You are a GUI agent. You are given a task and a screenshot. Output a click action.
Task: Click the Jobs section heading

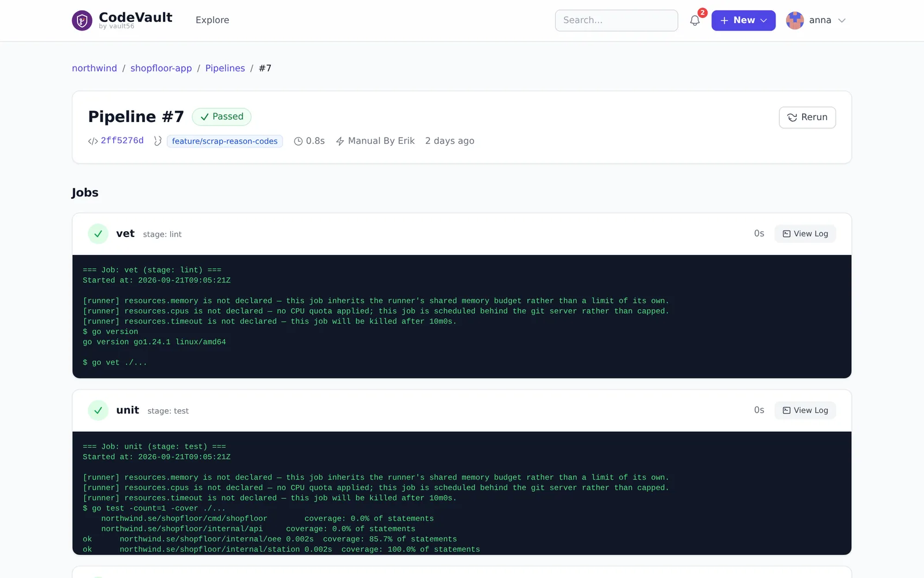(85, 192)
